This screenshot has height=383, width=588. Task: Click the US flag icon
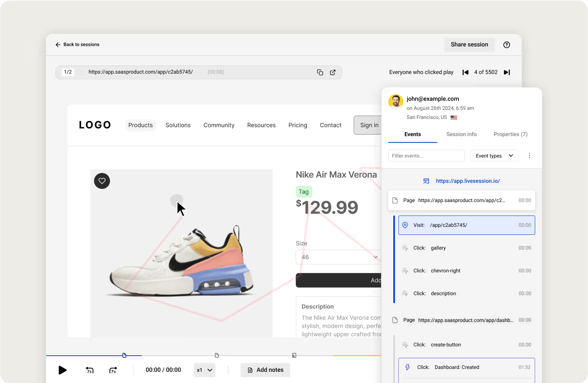pyautogui.click(x=454, y=117)
